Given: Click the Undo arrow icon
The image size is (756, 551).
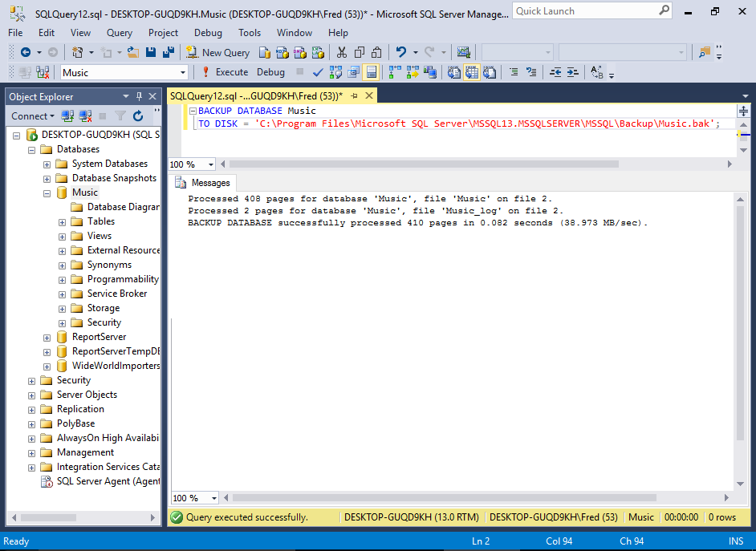Looking at the screenshot, I should tap(401, 52).
